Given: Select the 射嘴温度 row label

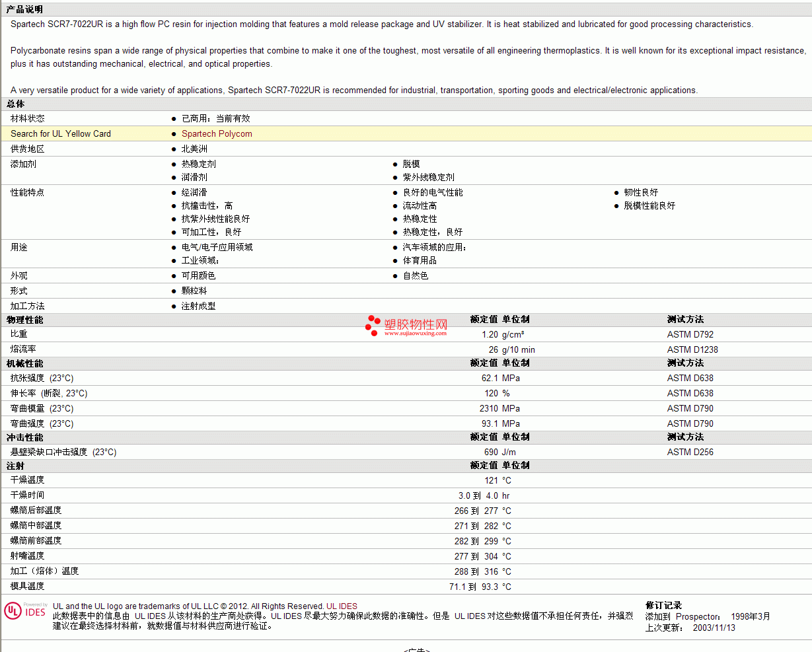Looking at the screenshot, I should tap(28, 556).
